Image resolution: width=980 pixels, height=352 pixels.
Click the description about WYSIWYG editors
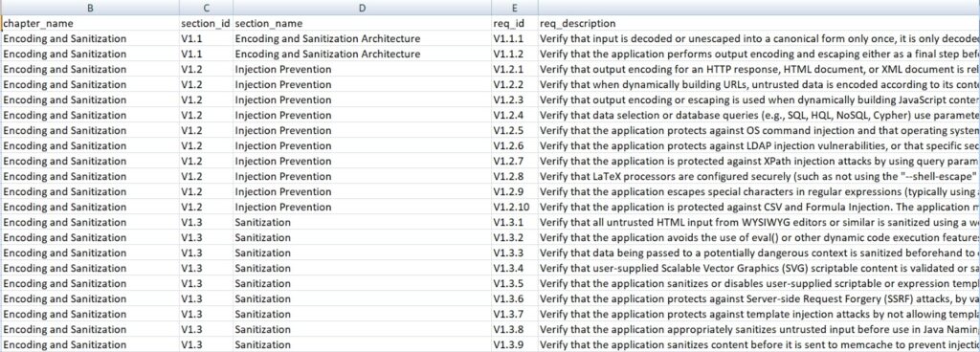759,222
